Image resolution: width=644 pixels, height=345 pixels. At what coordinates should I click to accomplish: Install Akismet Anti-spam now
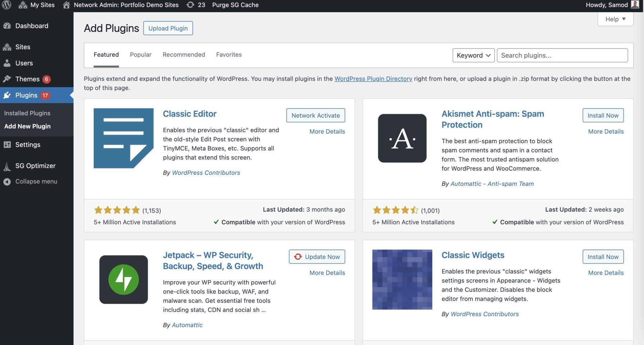tap(603, 115)
